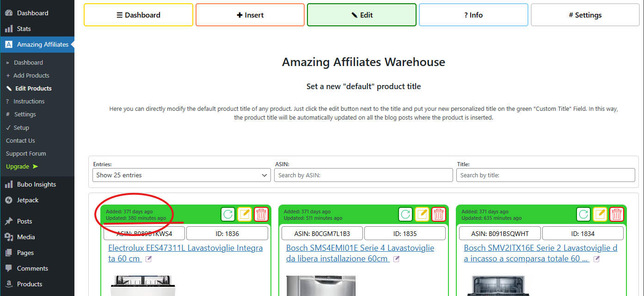Open the Show 25 entries dropdown
Screen dimensions: 644x296
pos(182,175)
